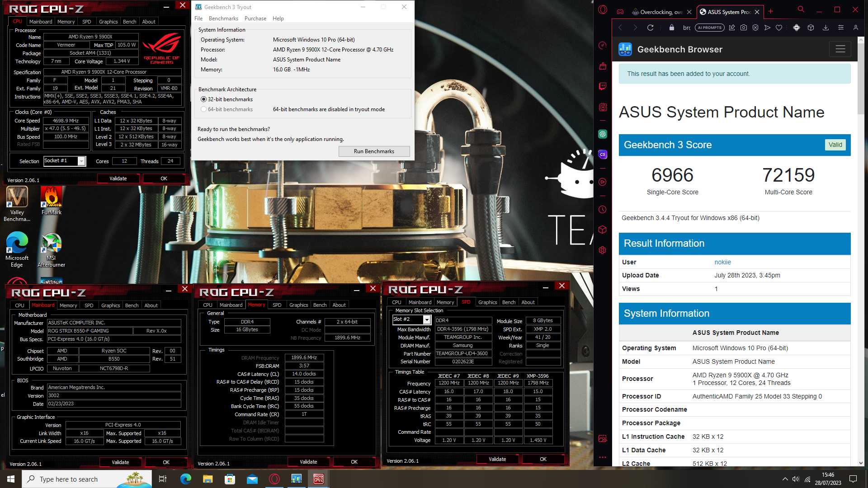Switch to Bench tab in top CPU-Z window

pyautogui.click(x=129, y=22)
